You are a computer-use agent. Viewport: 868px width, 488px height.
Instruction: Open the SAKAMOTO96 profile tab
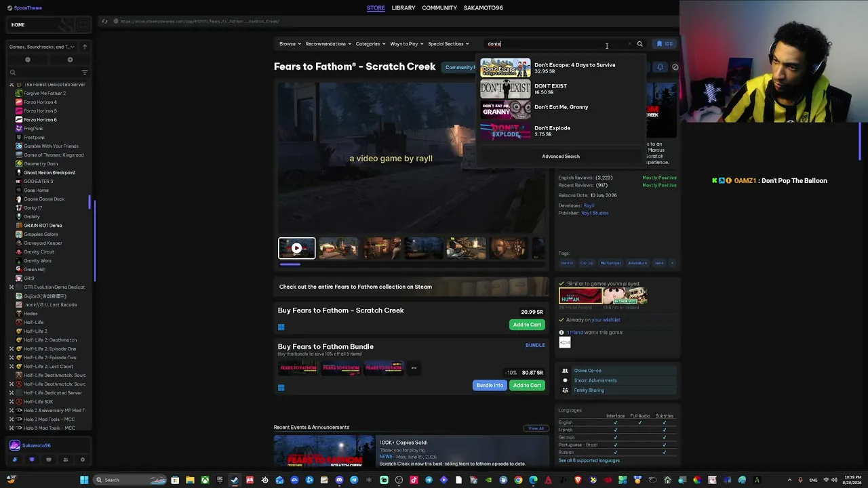[x=484, y=8]
